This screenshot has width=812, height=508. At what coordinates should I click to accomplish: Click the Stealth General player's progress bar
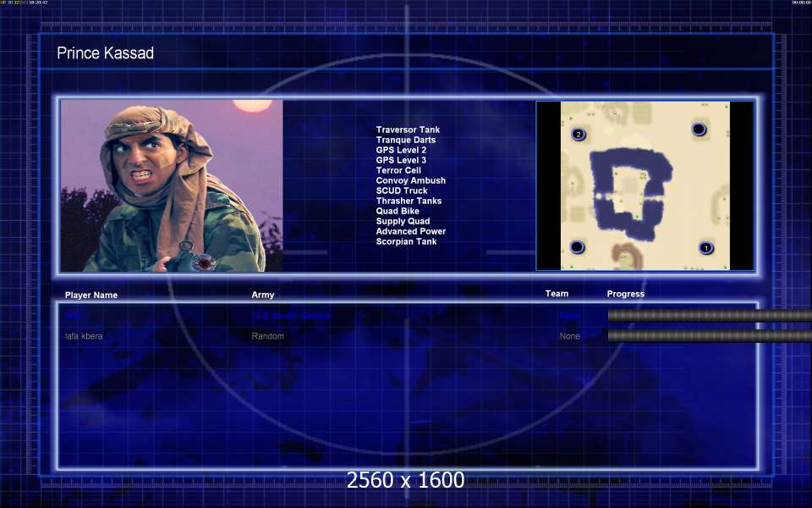pos(710,315)
